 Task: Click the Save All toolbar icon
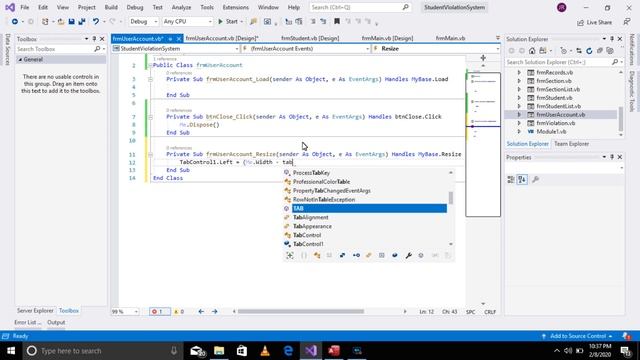click(x=82, y=22)
